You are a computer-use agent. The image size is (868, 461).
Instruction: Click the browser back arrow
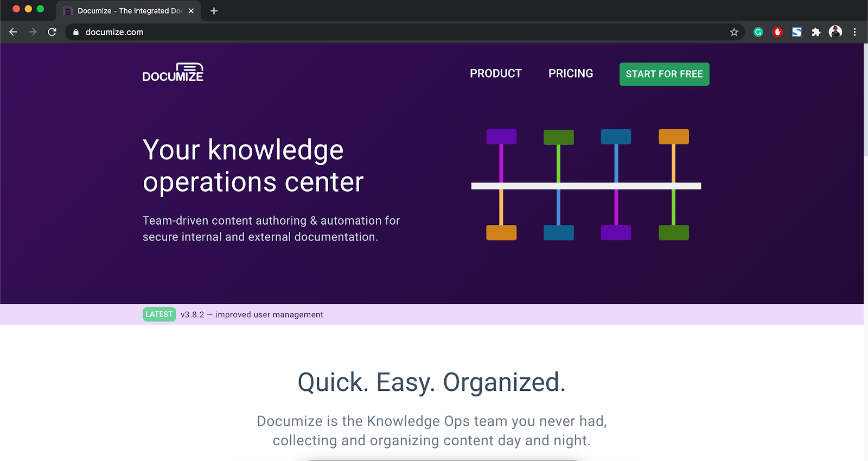(x=14, y=32)
